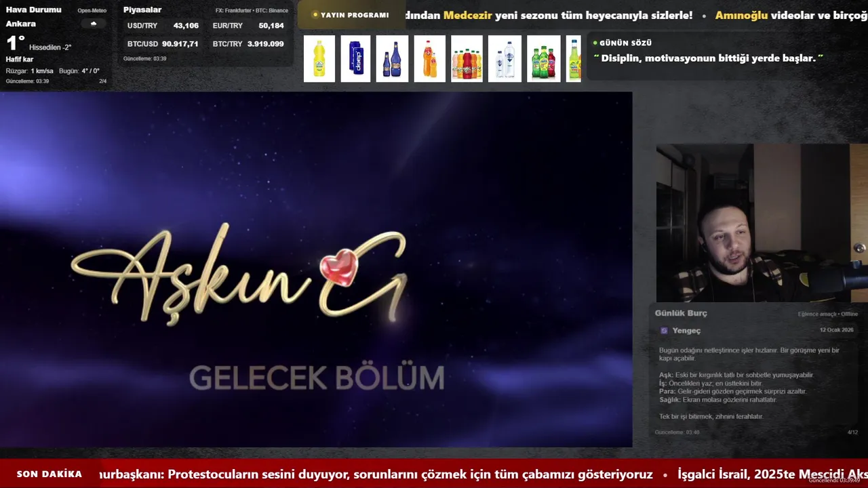This screenshot has width=868, height=488.
Task: Click the Disiplin motivasyonun quote text
Action: click(x=709, y=58)
